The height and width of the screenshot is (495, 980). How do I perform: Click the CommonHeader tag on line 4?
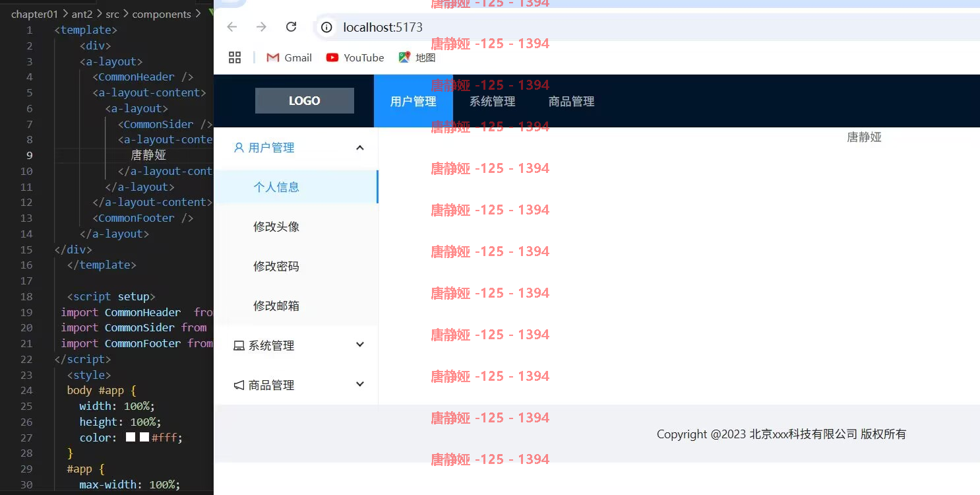pos(142,77)
